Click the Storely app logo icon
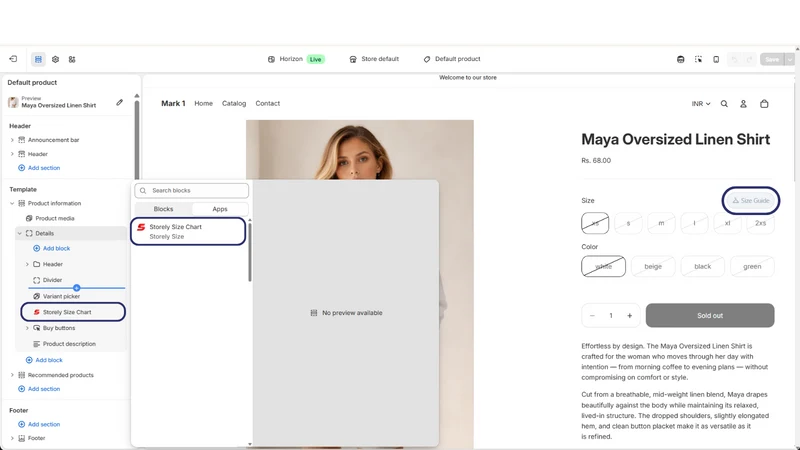The height and width of the screenshot is (450, 800). [x=141, y=227]
